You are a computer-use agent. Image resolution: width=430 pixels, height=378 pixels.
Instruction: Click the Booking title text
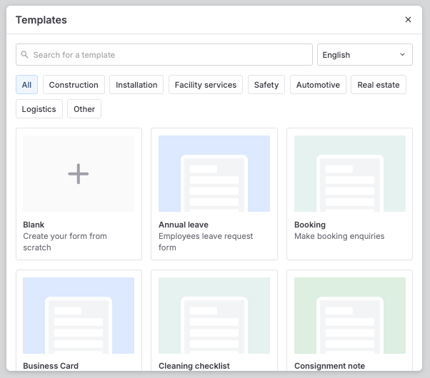(x=310, y=225)
